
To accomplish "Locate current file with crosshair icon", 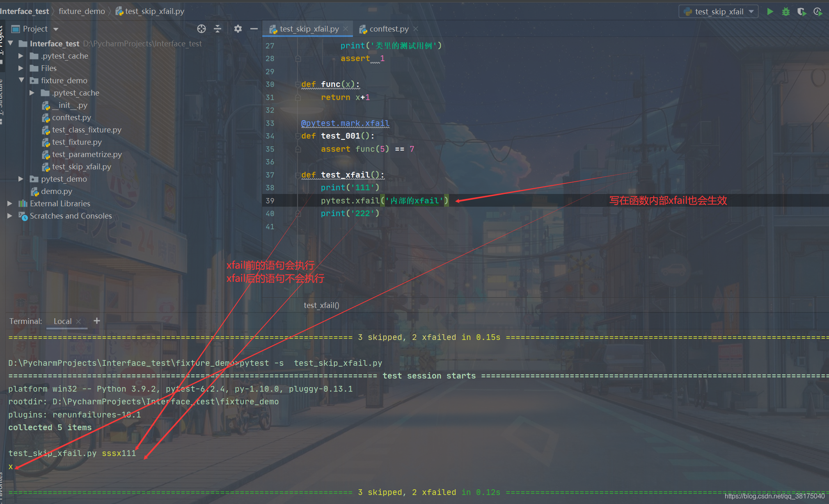I will 201,29.
